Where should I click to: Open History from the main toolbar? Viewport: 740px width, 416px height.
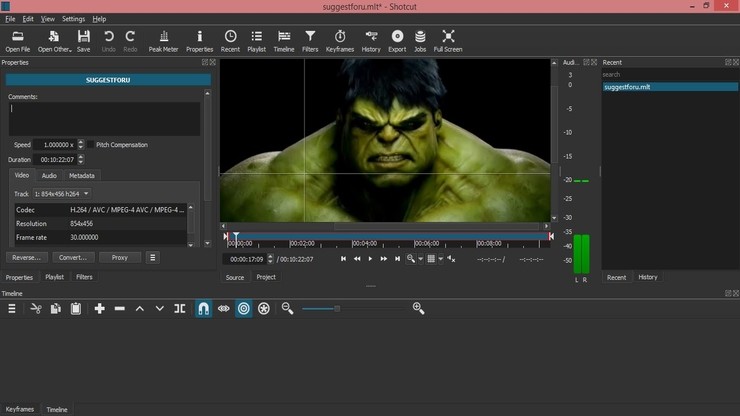(x=371, y=41)
